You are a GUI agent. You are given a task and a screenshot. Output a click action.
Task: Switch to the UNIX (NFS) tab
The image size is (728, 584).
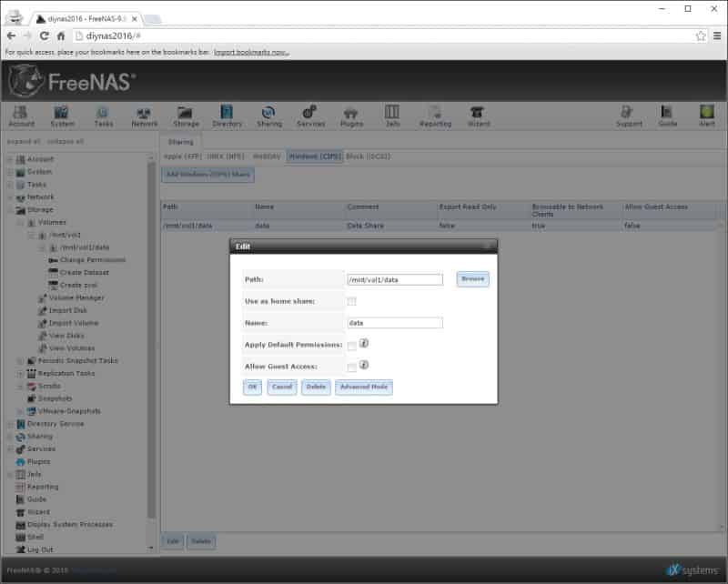coord(225,156)
